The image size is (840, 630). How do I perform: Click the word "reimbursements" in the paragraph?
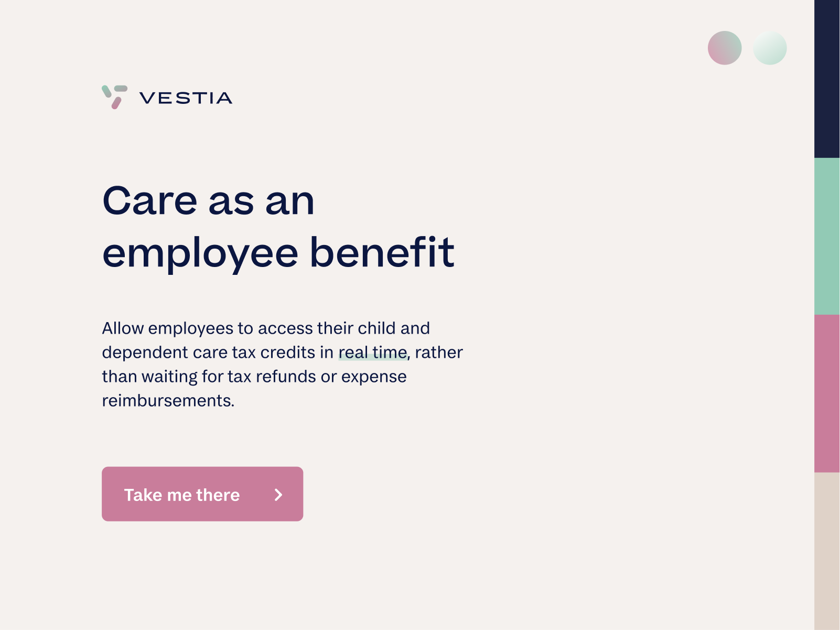click(x=167, y=401)
